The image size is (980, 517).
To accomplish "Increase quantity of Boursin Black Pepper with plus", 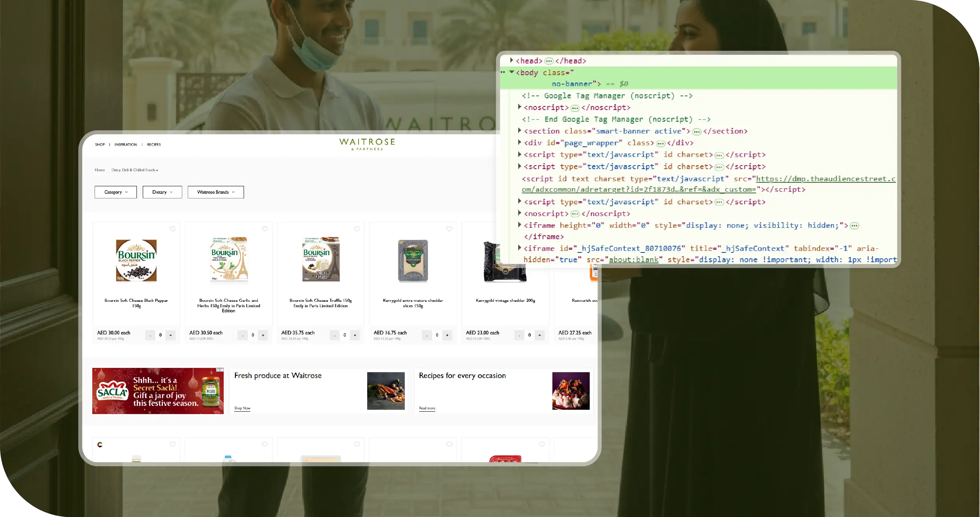I will coord(171,335).
